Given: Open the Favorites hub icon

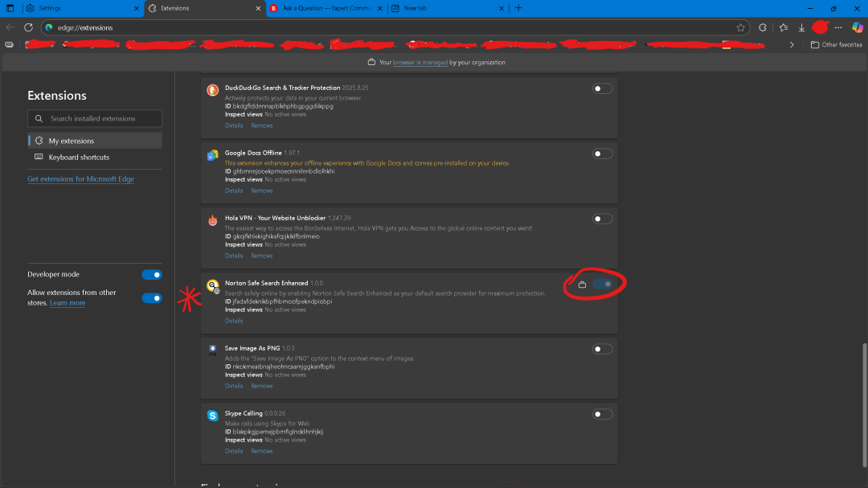Looking at the screenshot, I should point(784,27).
